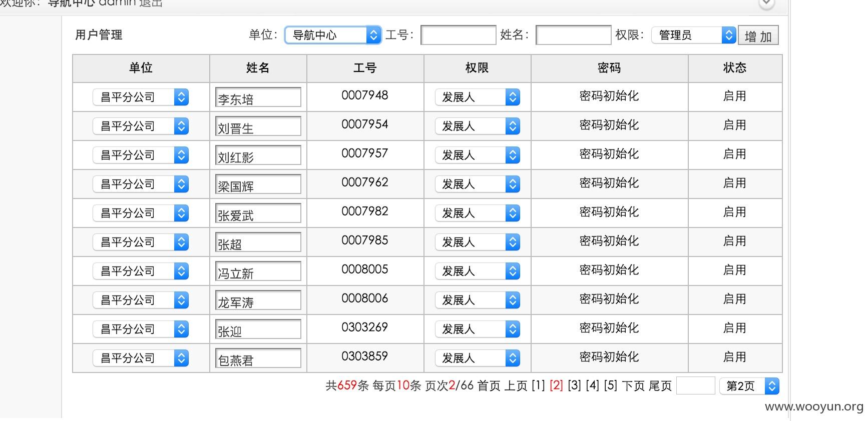
Task: Open the 发展人 permission dropdown for 0007962
Action: click(478, 184)
